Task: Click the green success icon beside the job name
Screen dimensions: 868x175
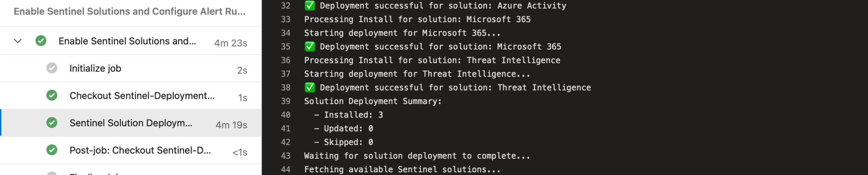Action: tap(41, 41)
